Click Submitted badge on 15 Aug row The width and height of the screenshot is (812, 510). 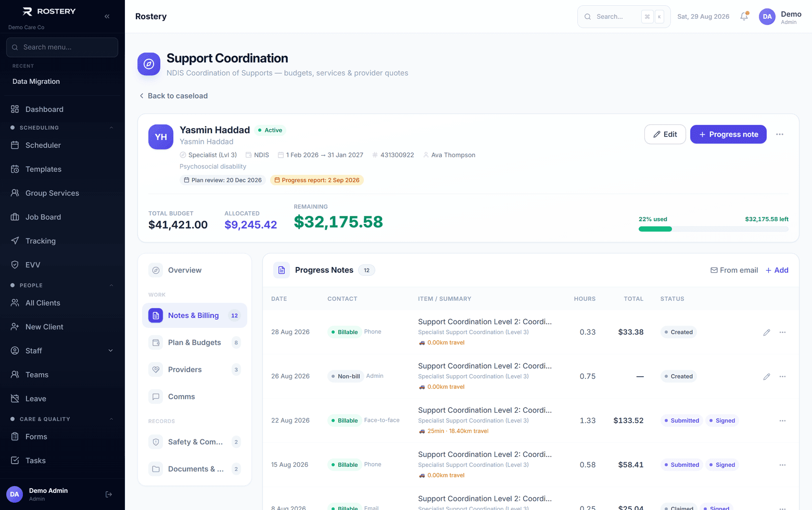click(681, 465)
